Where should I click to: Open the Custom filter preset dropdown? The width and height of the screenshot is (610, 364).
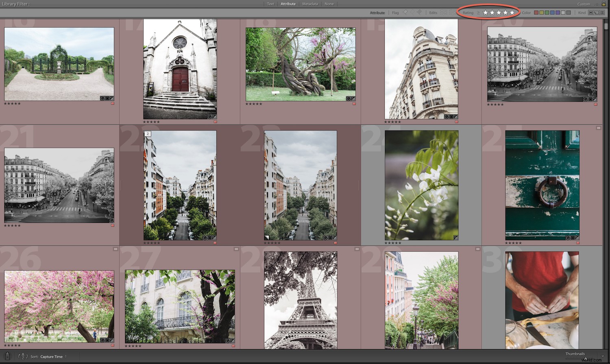click(586, 4)
